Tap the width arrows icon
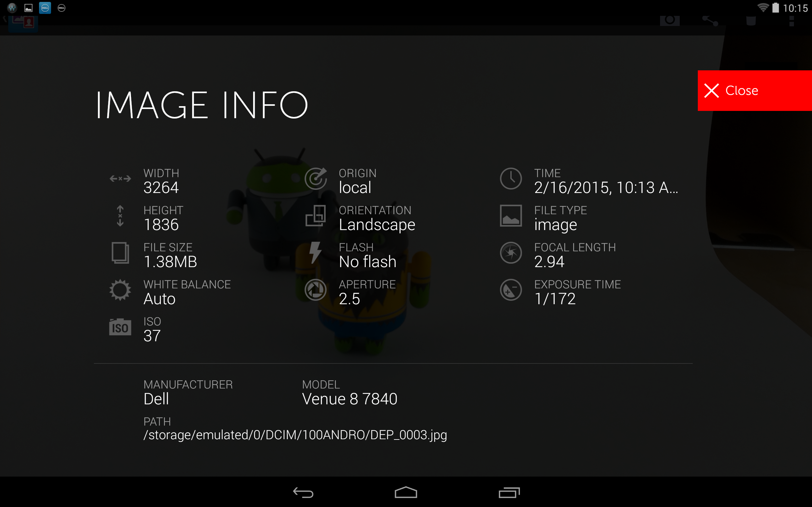 coord(120,178)
